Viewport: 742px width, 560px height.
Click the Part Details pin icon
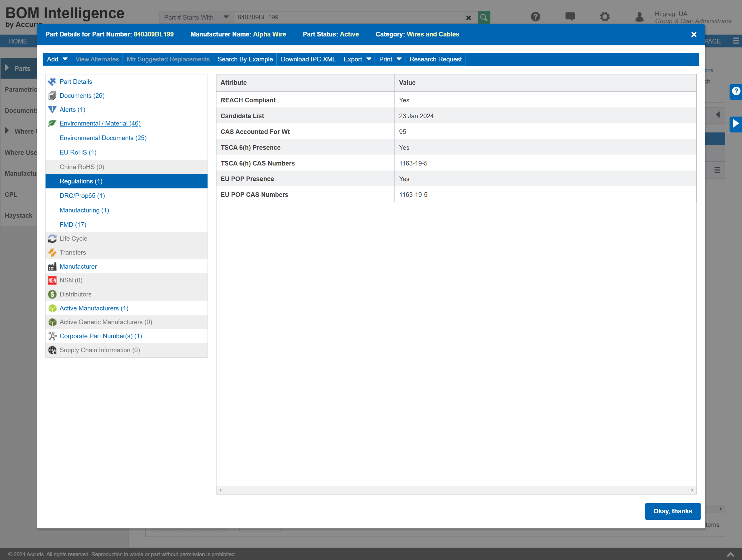coord(52,81)
